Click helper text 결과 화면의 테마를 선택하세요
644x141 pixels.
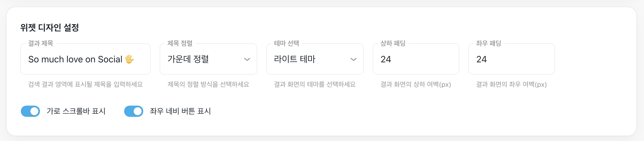[315, 84]
